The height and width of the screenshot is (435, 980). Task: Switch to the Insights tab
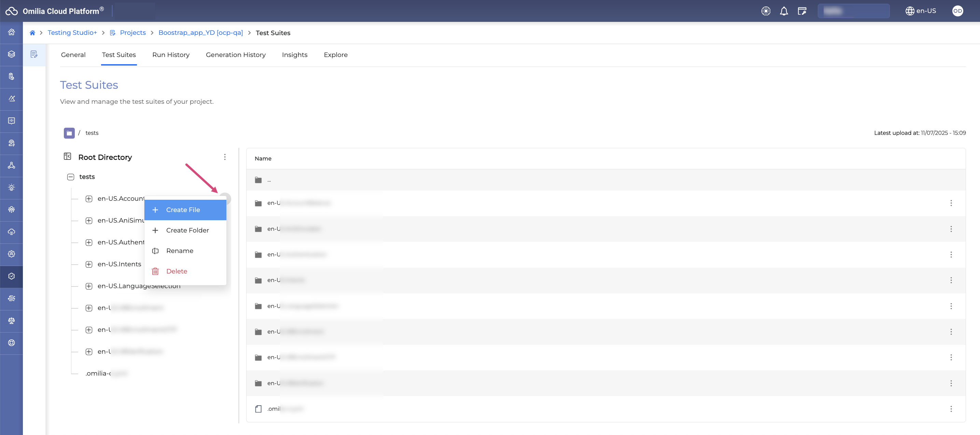[294, 55]
